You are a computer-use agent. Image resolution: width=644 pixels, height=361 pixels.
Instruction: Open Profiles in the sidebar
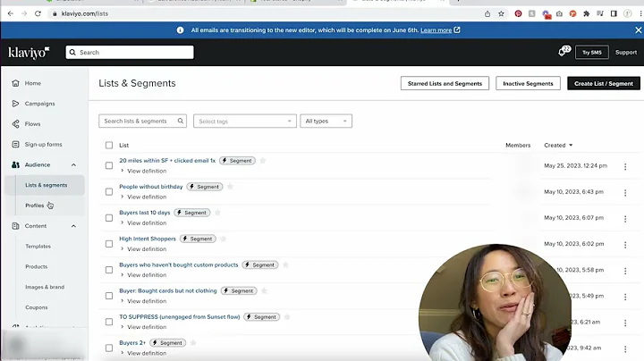[35, 206]
